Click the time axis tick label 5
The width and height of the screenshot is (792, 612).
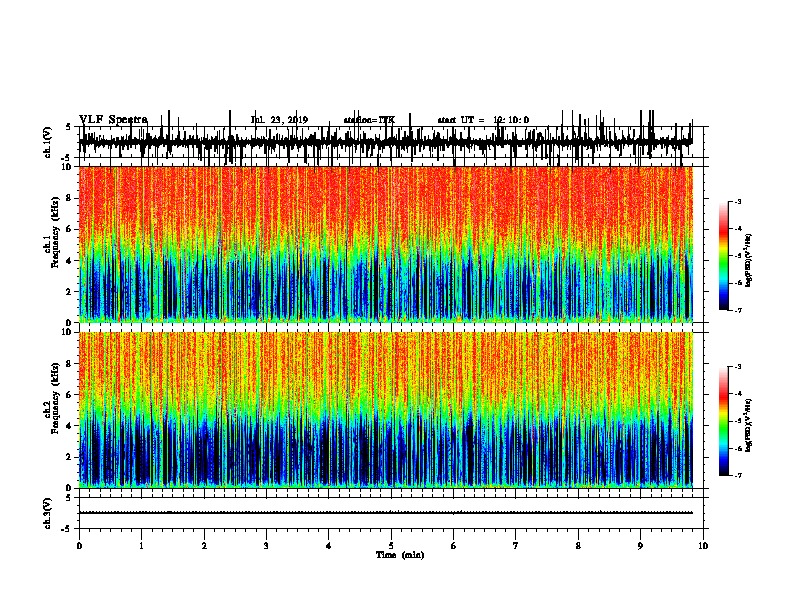pyautogui.click(x=391, y=546)
